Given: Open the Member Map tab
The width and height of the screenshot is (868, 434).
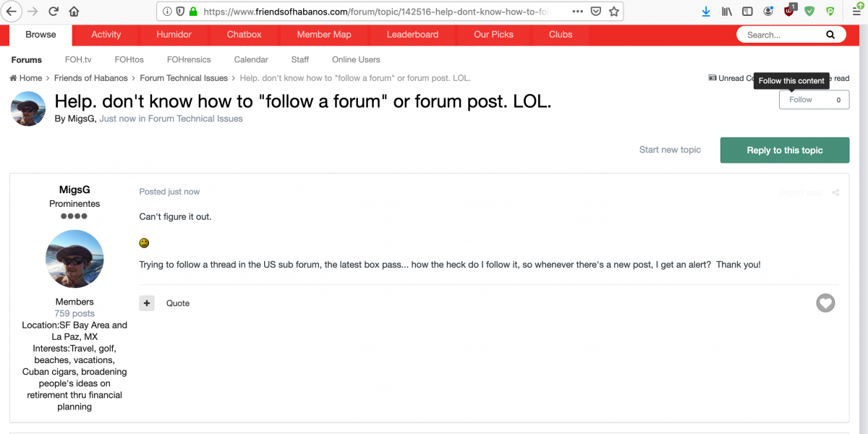Looking at the screenshot, I should pos(324,35).
